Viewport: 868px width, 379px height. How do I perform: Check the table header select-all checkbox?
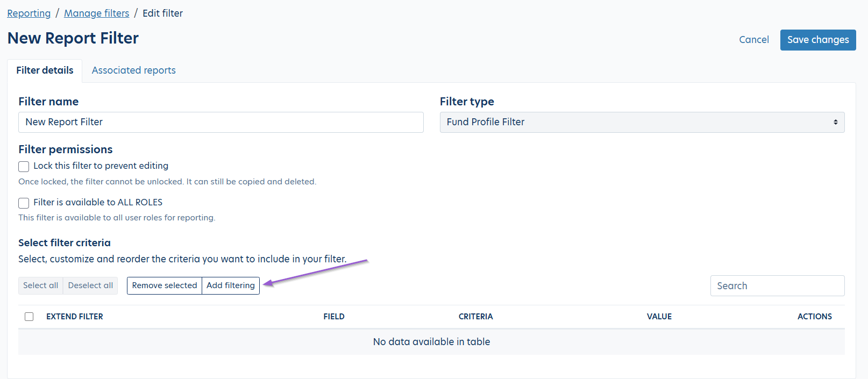point(29,317)
